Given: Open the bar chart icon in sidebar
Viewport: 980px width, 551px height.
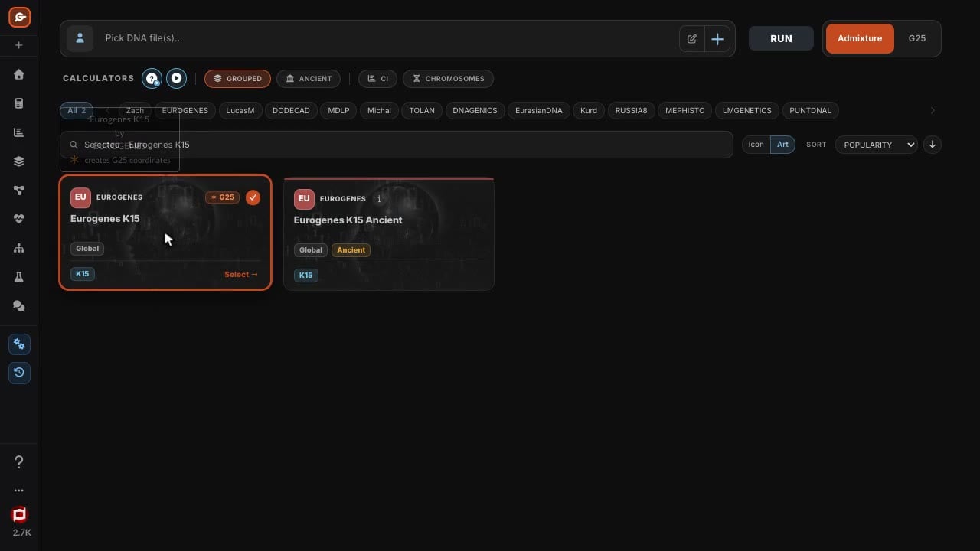Looking at the screenshot, I should click(19, 132).
